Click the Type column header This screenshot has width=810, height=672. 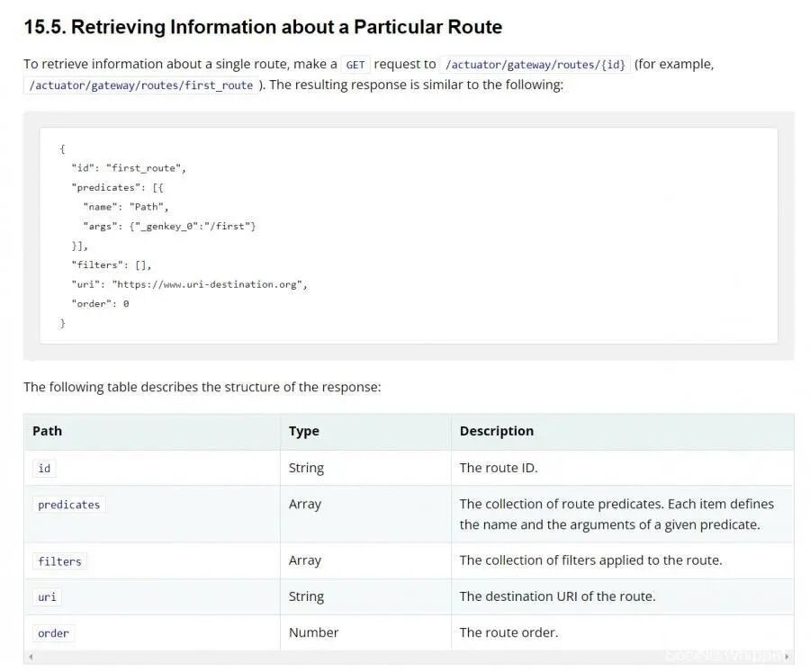304,431
